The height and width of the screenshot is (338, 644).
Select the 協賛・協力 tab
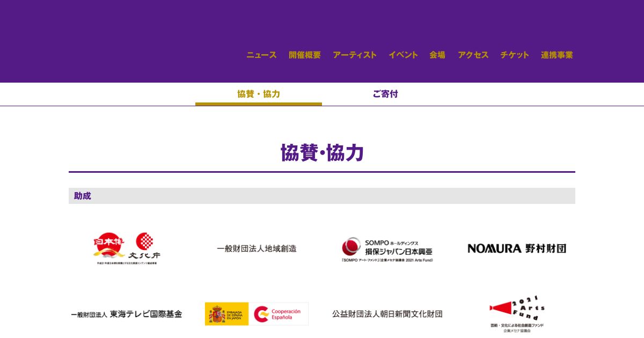click(x=259, y=94)
